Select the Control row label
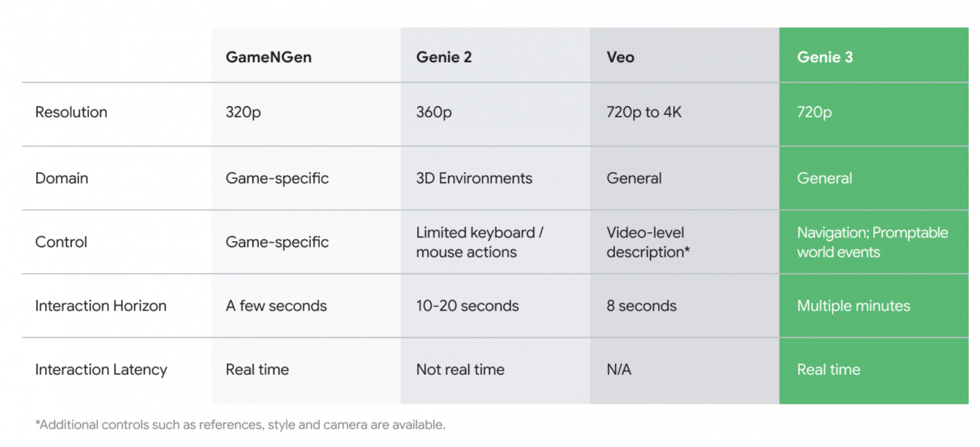980x447 pixels. pyautogui.click(x=61, y=242)
